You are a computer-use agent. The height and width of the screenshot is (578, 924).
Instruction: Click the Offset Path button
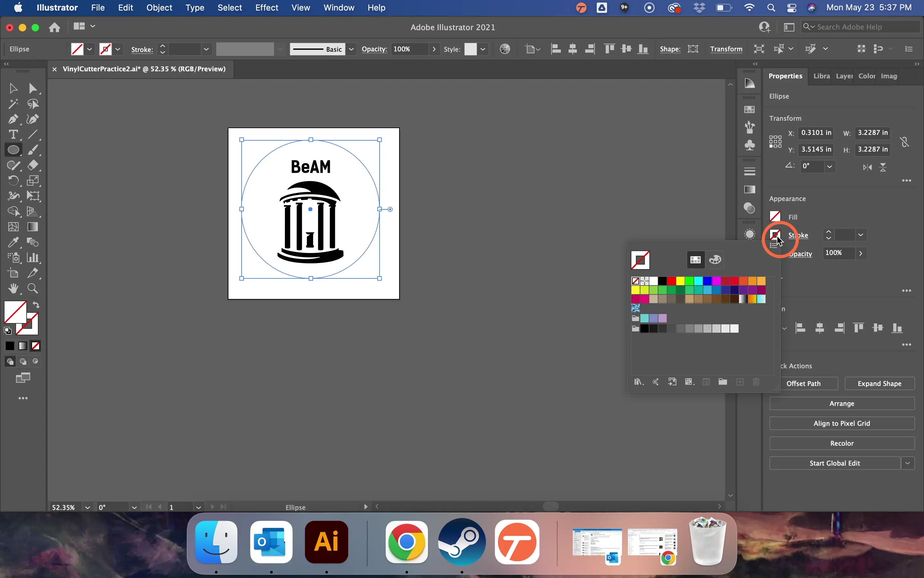[803, 383]
